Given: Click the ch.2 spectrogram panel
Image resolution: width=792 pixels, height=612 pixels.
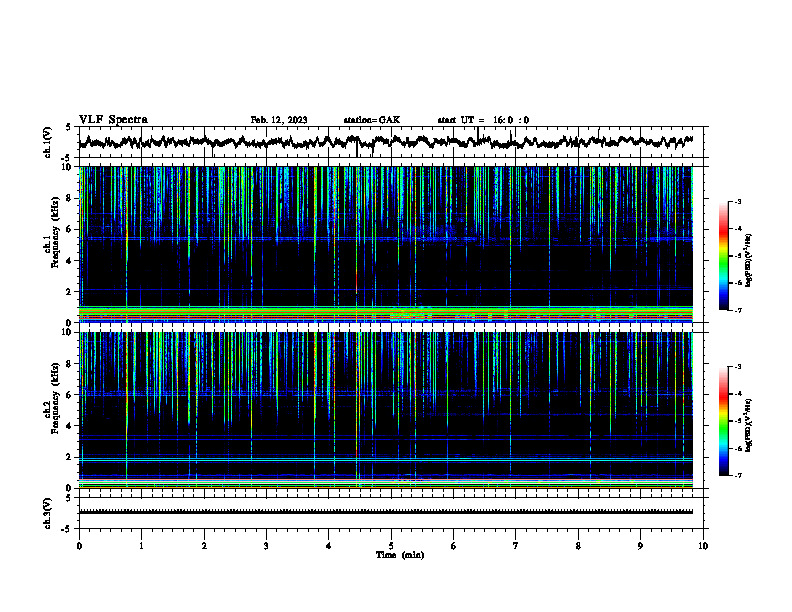Looking at the screenshot, I should point(386,410).
